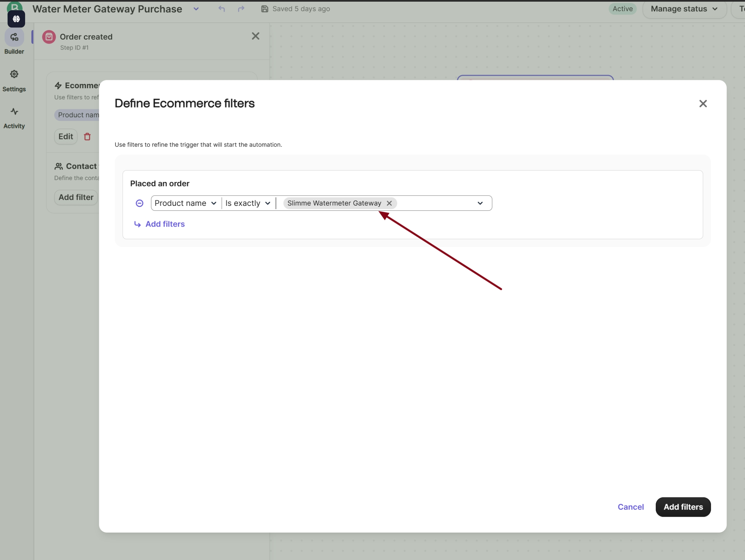745x560 pixels.
Task: Remove the filter row minus icon
Action: 139,203
